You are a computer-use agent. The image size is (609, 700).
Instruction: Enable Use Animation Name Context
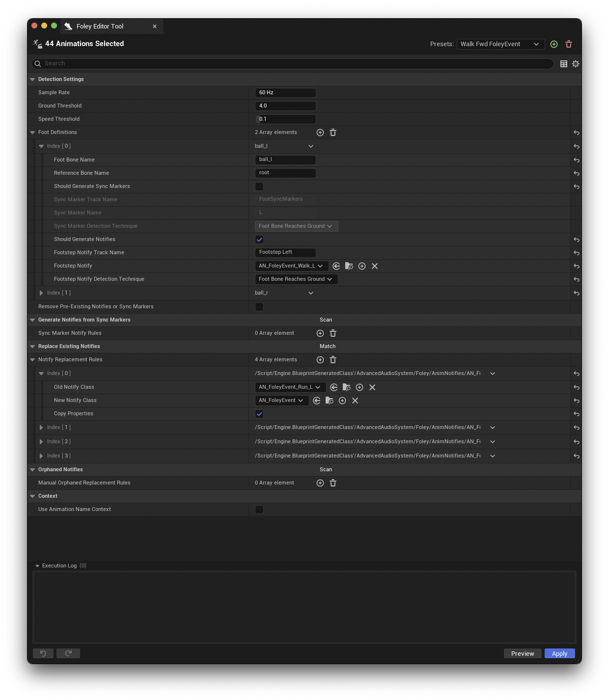point(259,510)
